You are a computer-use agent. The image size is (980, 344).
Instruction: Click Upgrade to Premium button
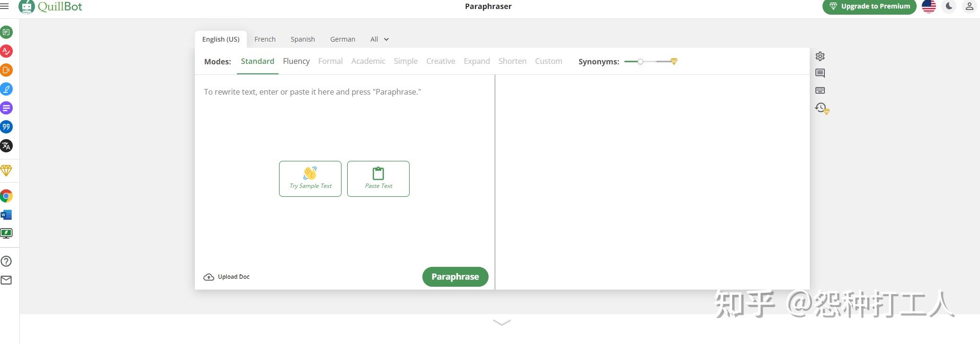869,7
